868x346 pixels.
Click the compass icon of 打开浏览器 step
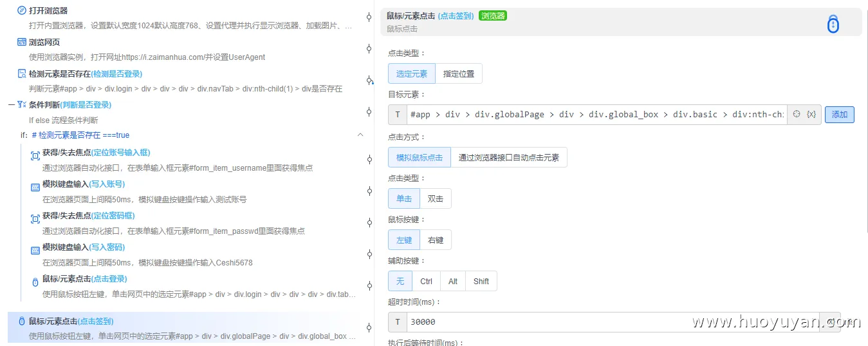pyautogui.click(x=22, y=10)
